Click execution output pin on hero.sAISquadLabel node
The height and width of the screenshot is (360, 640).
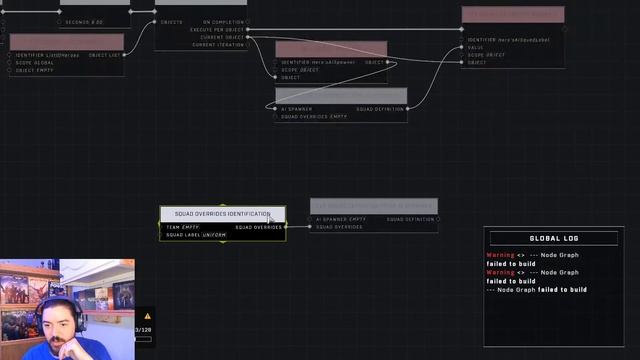[564, 29]
